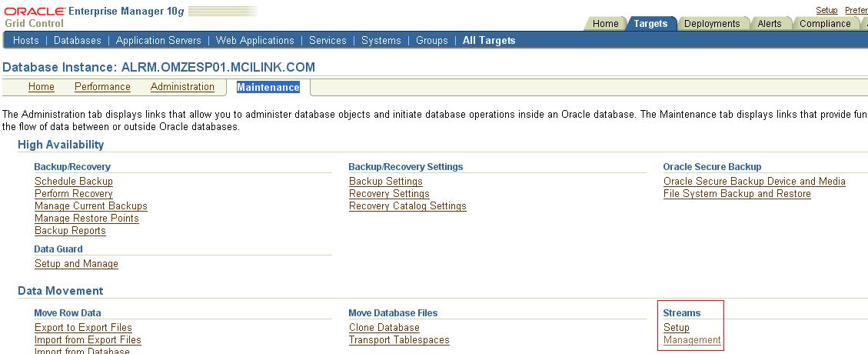View Backup Reports

(70, 230)
